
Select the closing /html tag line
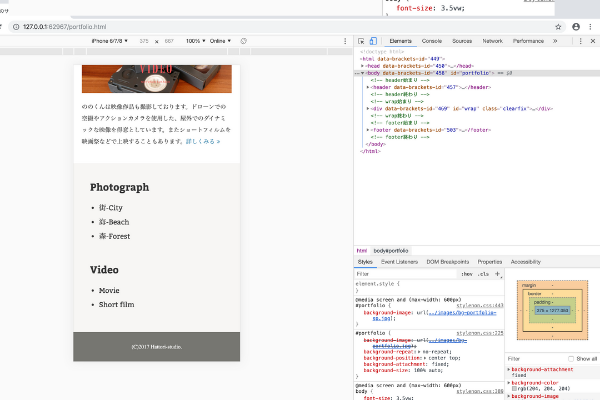[370, 151]
